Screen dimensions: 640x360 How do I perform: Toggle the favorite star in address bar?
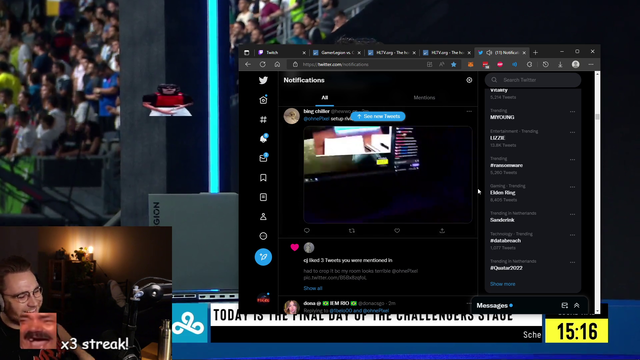pos(453,64)
